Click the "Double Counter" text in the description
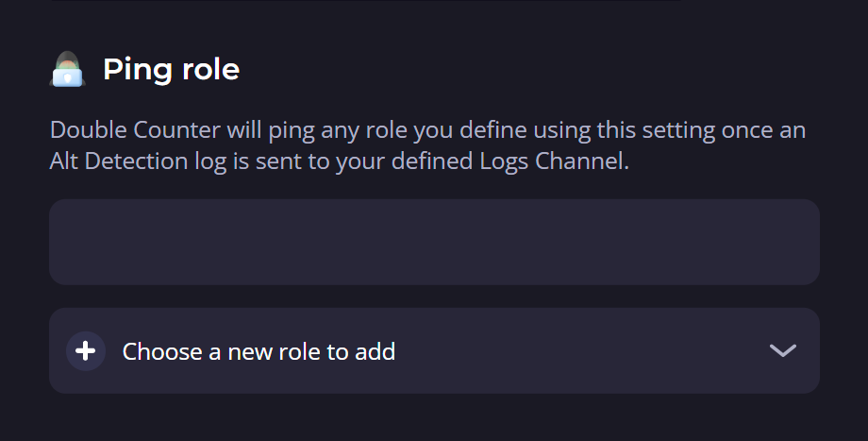868x441 pixels. [x=122, y=130]
